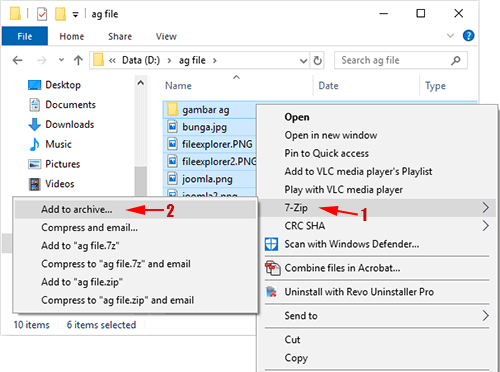Click the navigation pane scroll-up arrow
This screenshot has width=500, height=372.
(x=141, y=83)
